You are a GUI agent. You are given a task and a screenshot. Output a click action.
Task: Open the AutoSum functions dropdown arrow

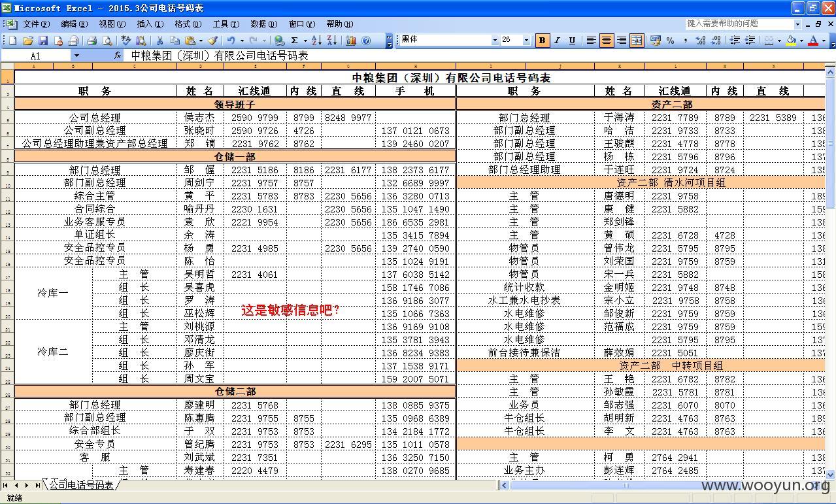(305, 41)
